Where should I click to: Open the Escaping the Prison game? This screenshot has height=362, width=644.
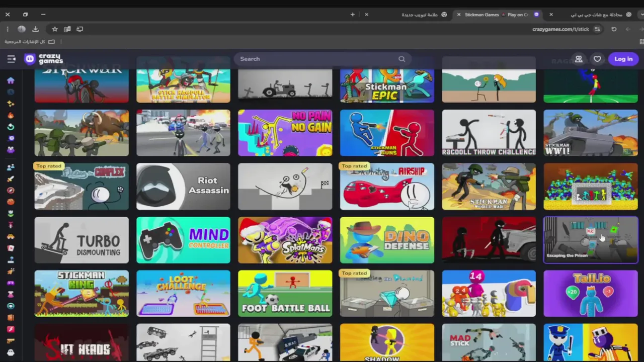(591, 240)
